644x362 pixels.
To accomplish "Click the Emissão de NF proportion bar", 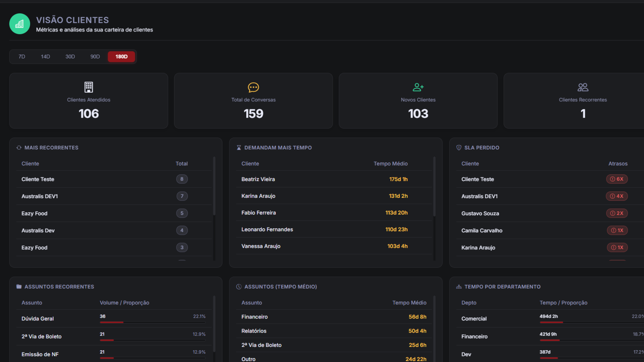I will tap(153, 358).
